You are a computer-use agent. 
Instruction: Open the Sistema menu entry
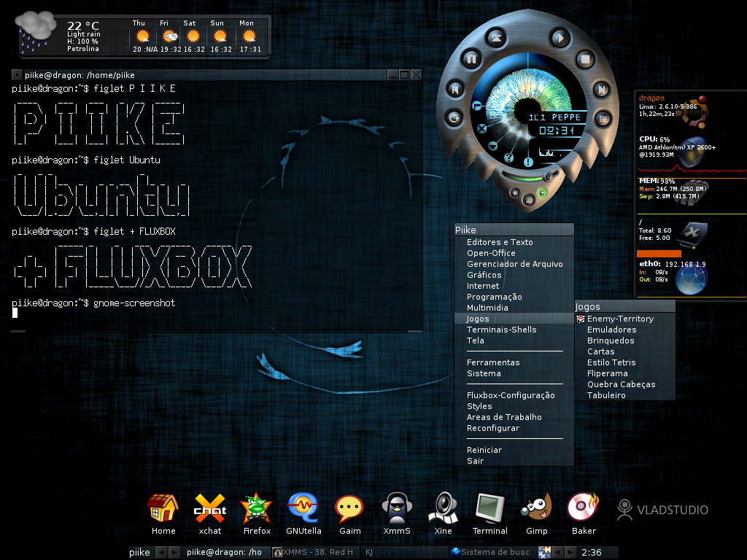tap(514, 373)
